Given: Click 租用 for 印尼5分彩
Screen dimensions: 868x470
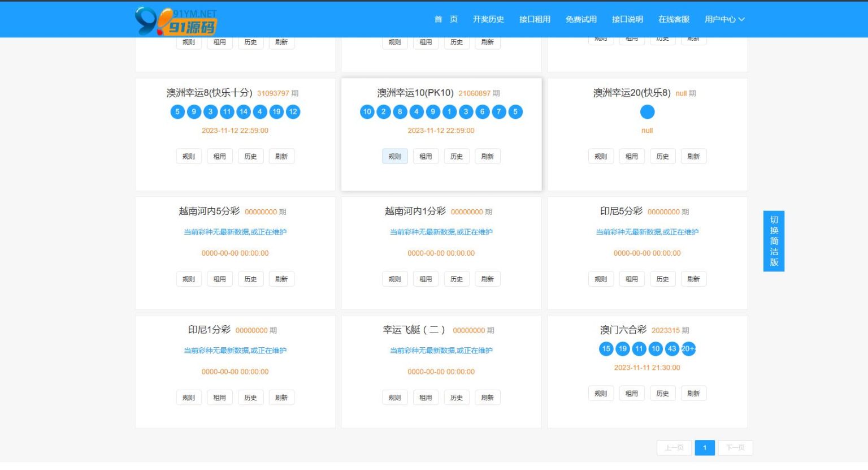Looking at the screenshot, I should point(632,279).
